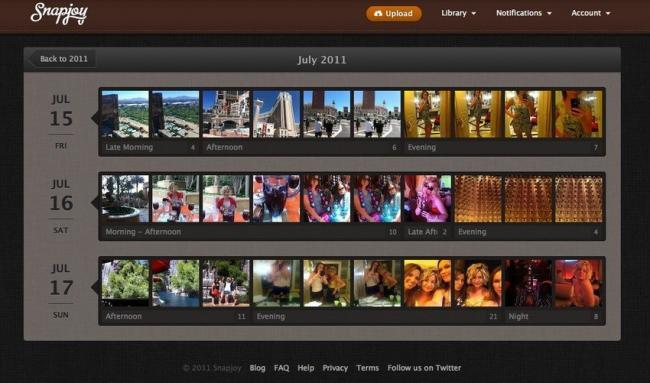
Task: Open the Help footer link
Action: click(306, 368)
